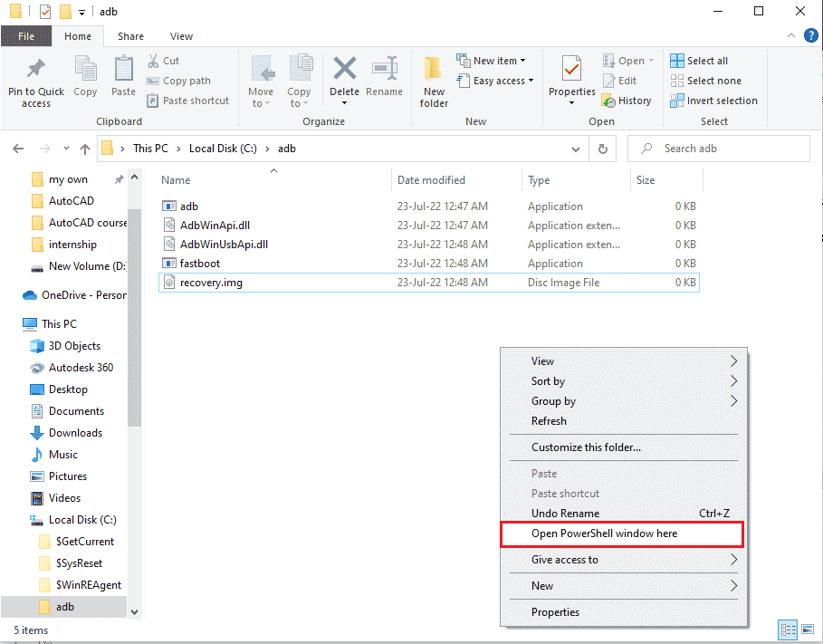
Task: Expand the New item dropdown
Action: point(522,61)
